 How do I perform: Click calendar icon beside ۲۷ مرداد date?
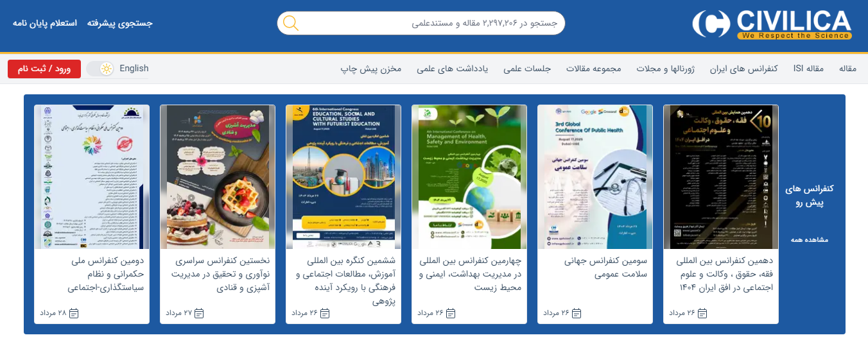coord(199,313)
